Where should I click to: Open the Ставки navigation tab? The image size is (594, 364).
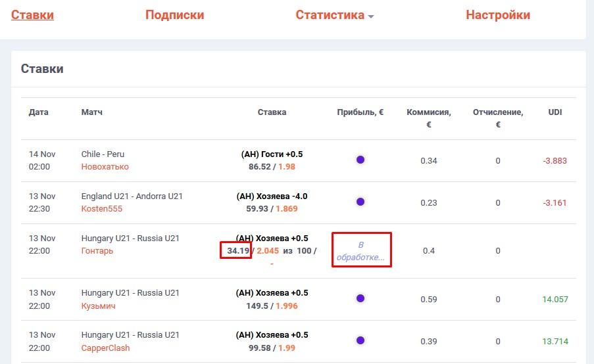pos(32,15)
